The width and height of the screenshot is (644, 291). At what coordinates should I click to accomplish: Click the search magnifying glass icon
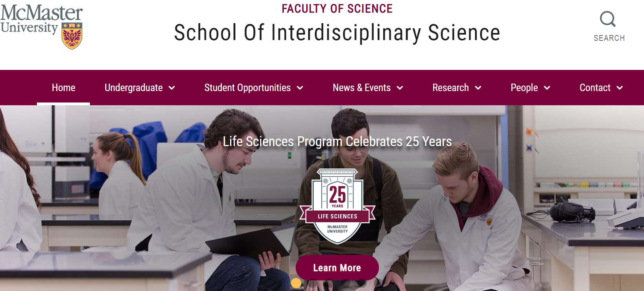pyautogui.click(x=607, y=19)
